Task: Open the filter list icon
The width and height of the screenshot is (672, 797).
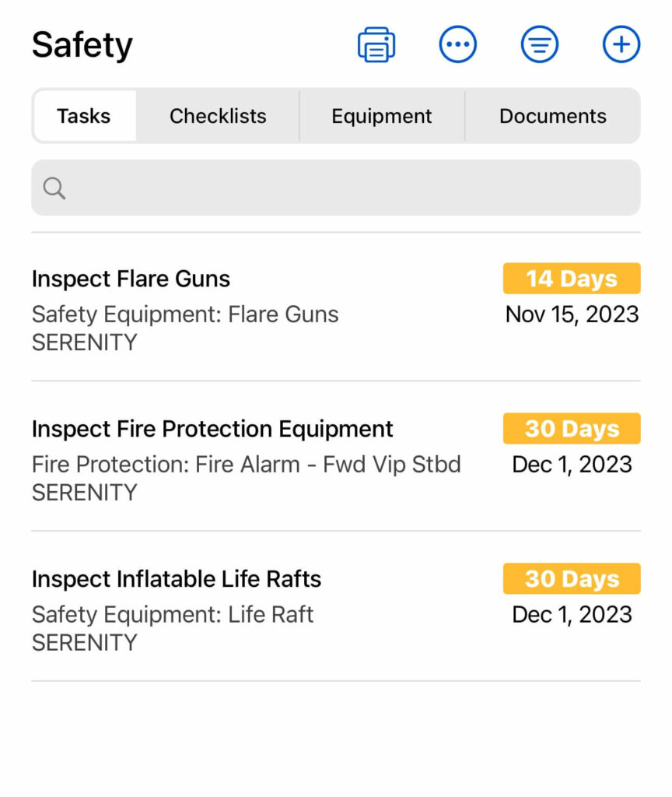Action: point(540,45)
